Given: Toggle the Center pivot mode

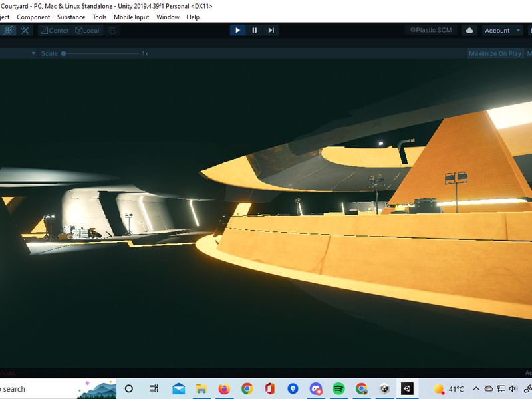Looking at the screenshot, I should (x=54, y=30).
